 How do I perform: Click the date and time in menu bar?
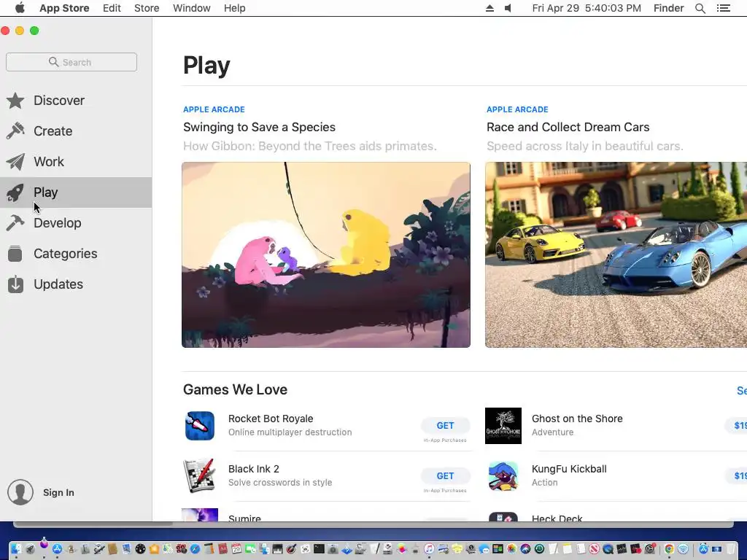point(587,8)
